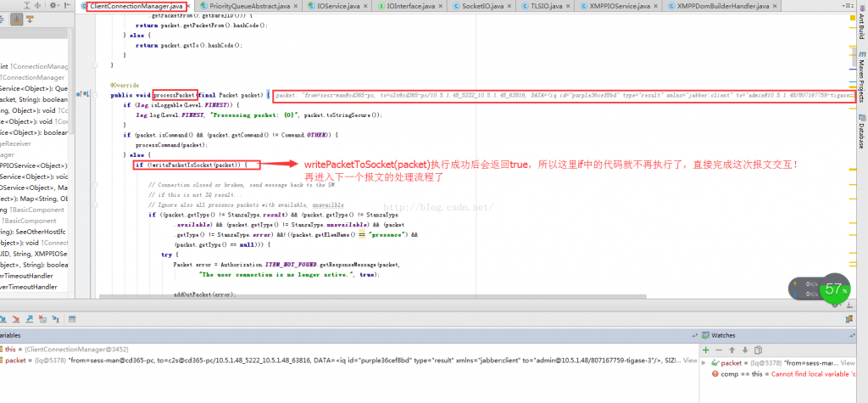This screenshot has width=868, height=403.
Task: Click the evaluate expression icon
Action: (x=72, y=319)
